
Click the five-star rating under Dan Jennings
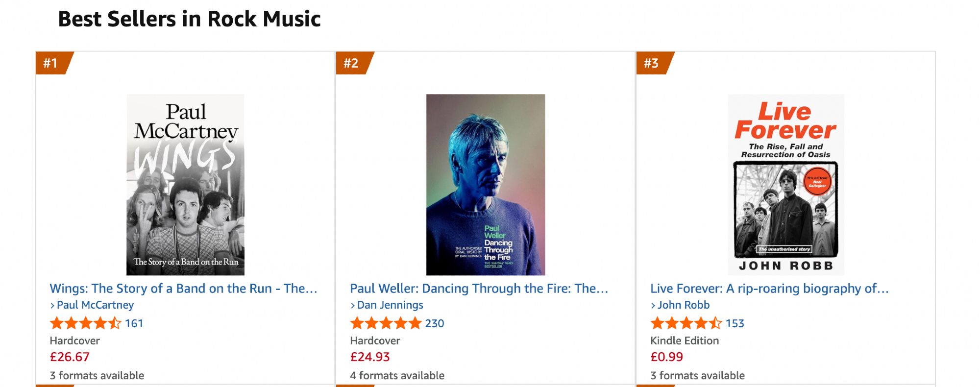[x=386, y=323]
